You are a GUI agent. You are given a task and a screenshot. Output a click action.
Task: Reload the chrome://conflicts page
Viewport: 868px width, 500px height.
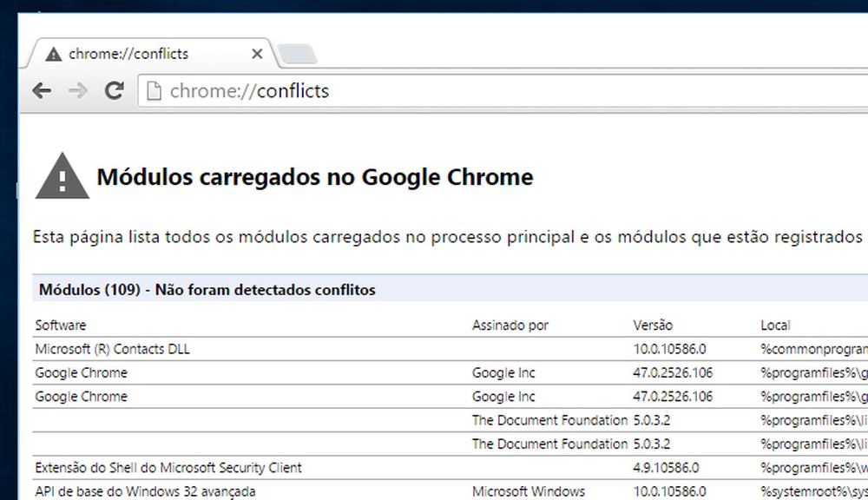coord(114,90)
